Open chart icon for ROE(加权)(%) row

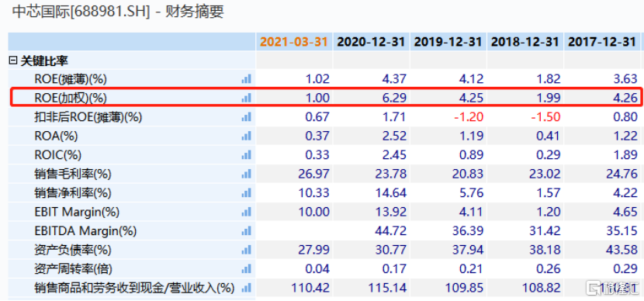246,98
